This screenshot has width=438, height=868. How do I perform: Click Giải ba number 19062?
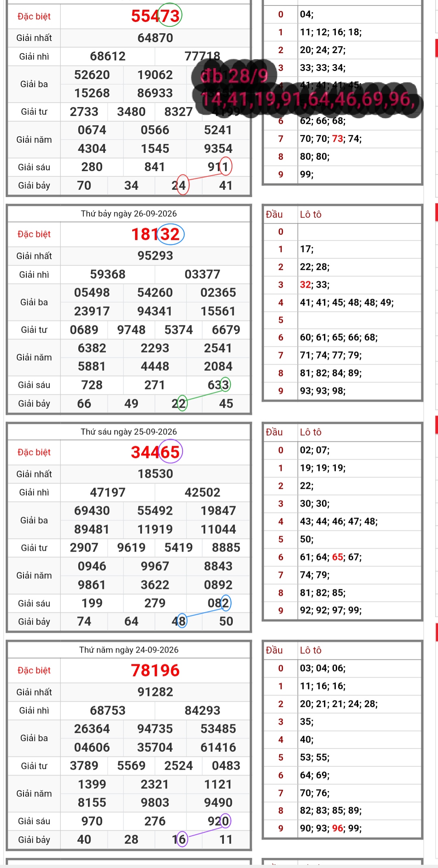point(155,75)
